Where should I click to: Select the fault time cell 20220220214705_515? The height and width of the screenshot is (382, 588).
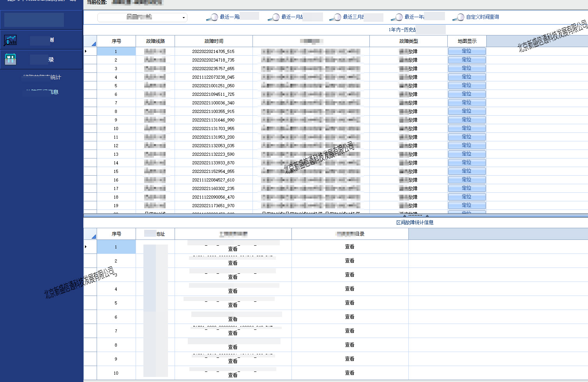[214, 51]
